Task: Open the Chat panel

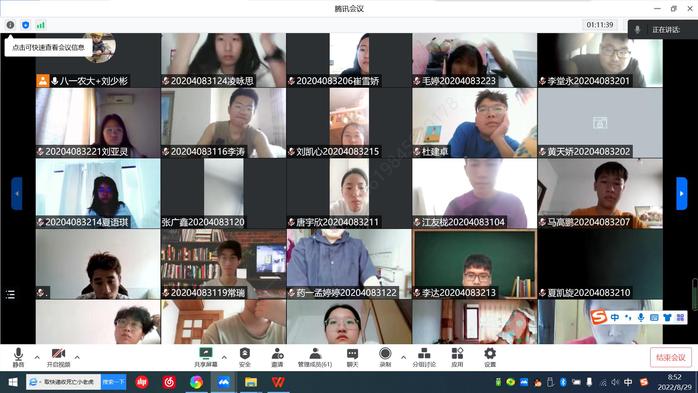Action: click(353, 357)
